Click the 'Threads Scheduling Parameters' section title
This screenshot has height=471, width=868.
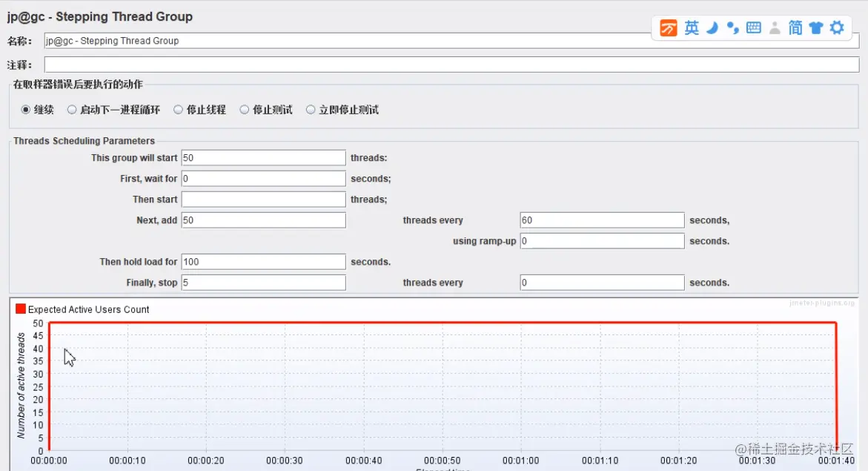point(85,141)
